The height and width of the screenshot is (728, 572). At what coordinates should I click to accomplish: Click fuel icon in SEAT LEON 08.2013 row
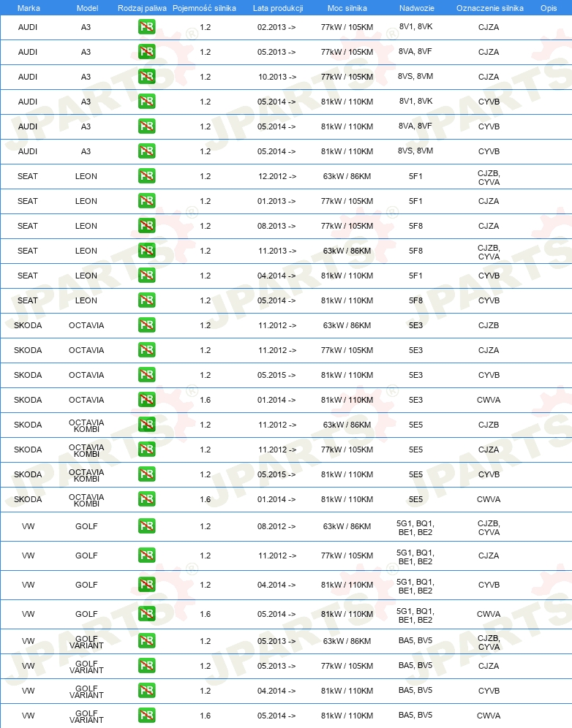[x=146, y=226]
